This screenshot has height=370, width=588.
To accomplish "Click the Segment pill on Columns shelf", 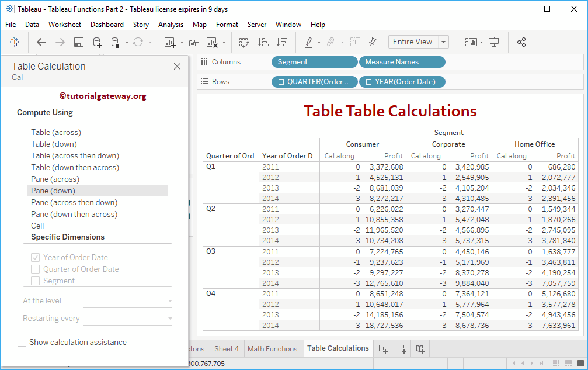I will (314, 62).
